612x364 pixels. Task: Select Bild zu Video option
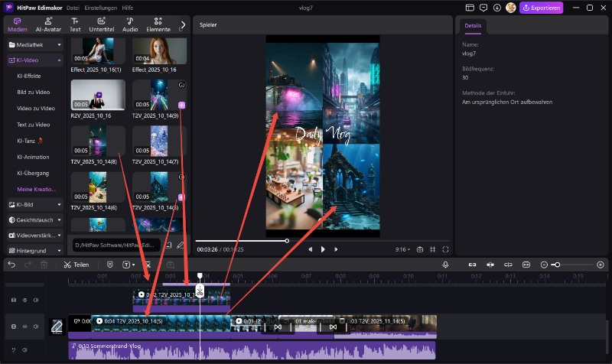[x=33, y=92]
